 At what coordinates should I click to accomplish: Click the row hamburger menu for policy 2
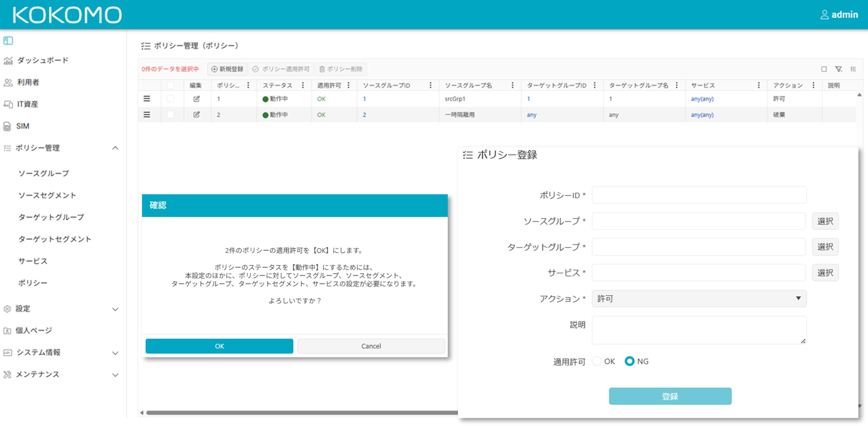(147, 114)
